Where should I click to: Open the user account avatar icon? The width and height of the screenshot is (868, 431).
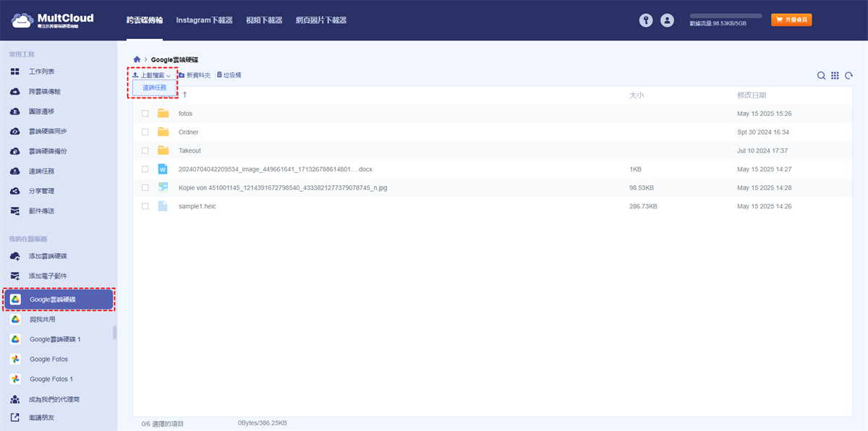click(x=667, y=20)
